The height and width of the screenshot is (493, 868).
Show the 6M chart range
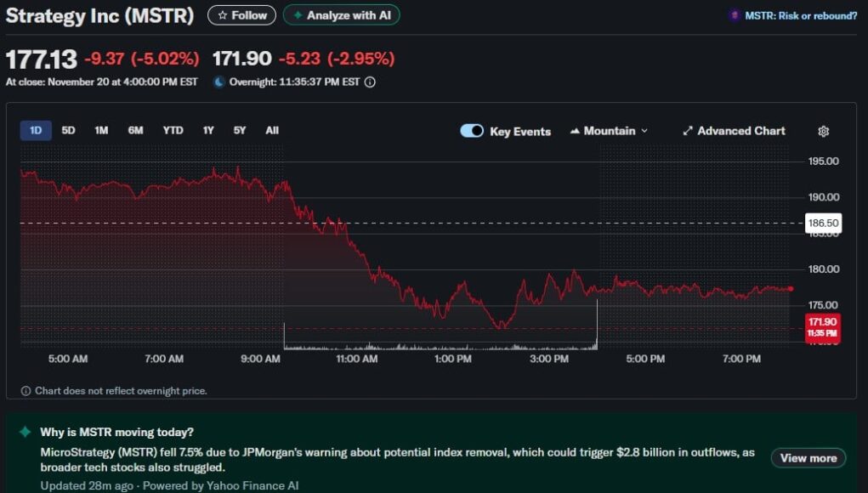pos(135,130)
